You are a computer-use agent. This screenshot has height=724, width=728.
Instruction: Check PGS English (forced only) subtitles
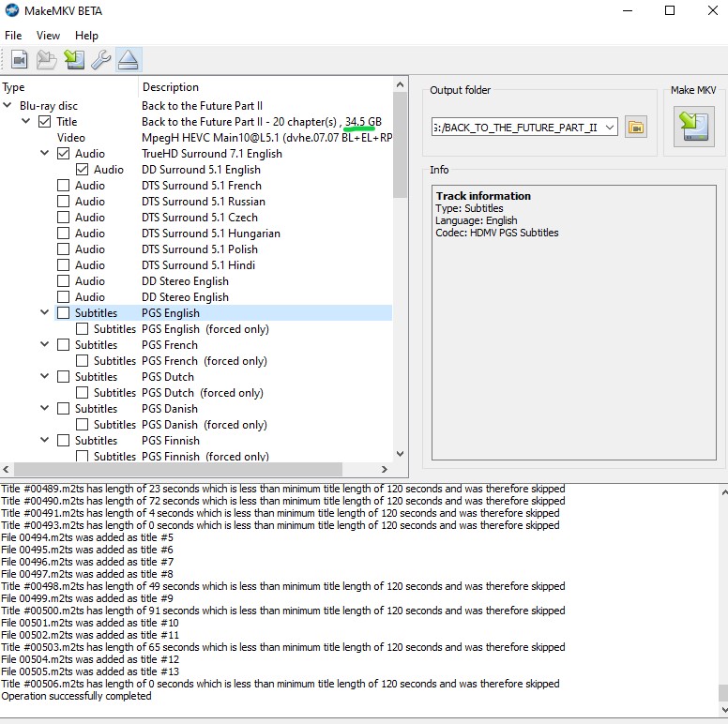(x=82, y=329)
